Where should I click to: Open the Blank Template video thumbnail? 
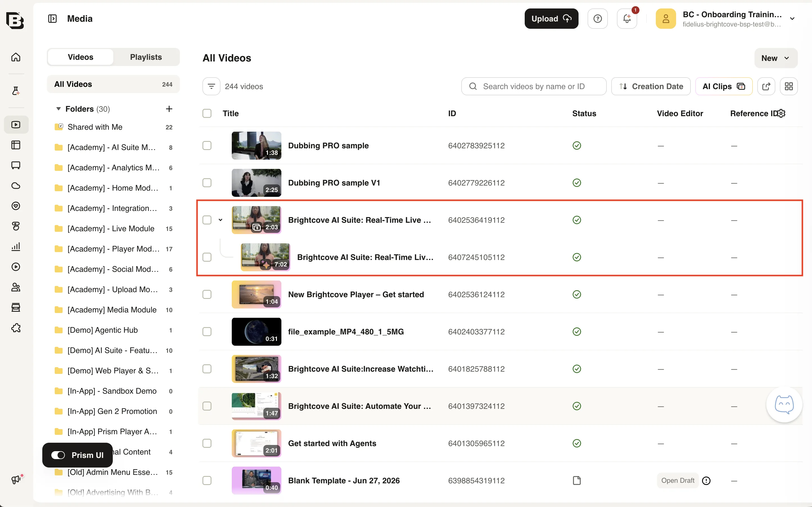256,480
